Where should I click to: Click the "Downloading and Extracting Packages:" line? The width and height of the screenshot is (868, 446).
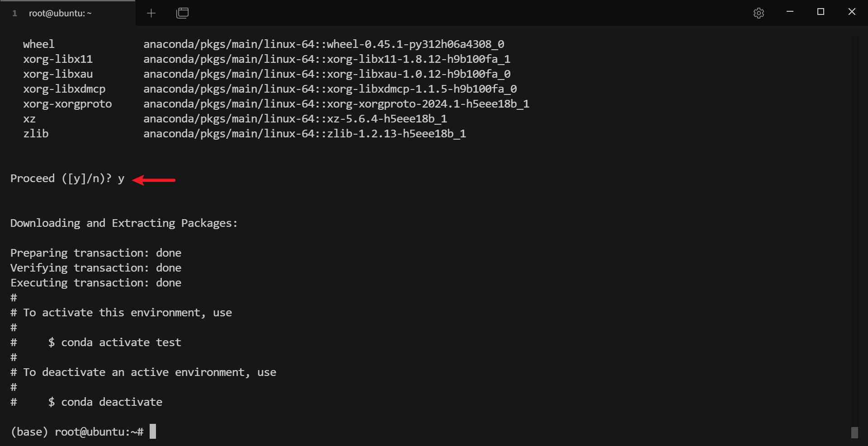click(x=124, y=223)
